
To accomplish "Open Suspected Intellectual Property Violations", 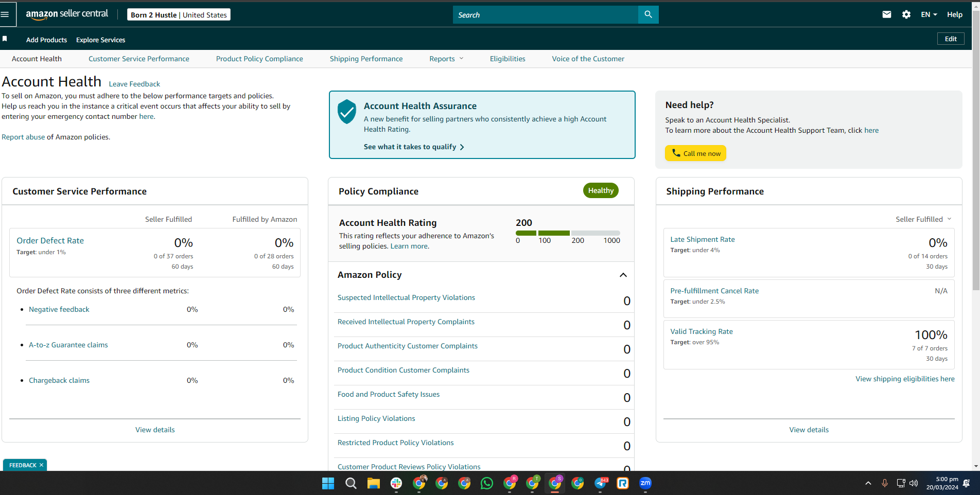I will [x=406, y=297].
